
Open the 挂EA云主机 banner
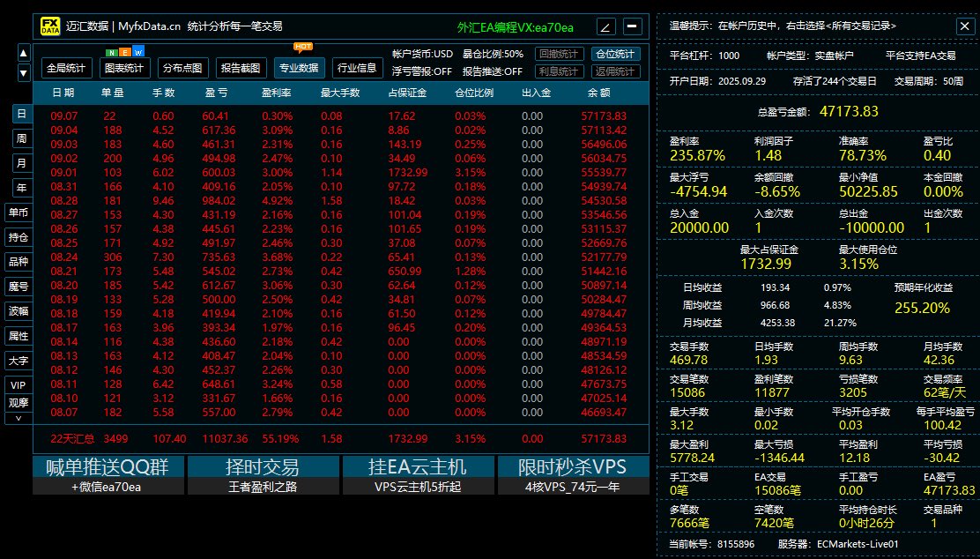[x=418, y=475]
